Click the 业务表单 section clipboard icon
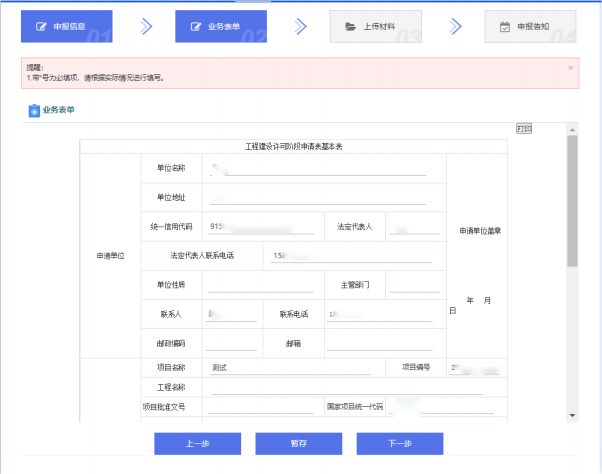The height and width of the screenshot is (474, 602). click(x=34, y=110)
